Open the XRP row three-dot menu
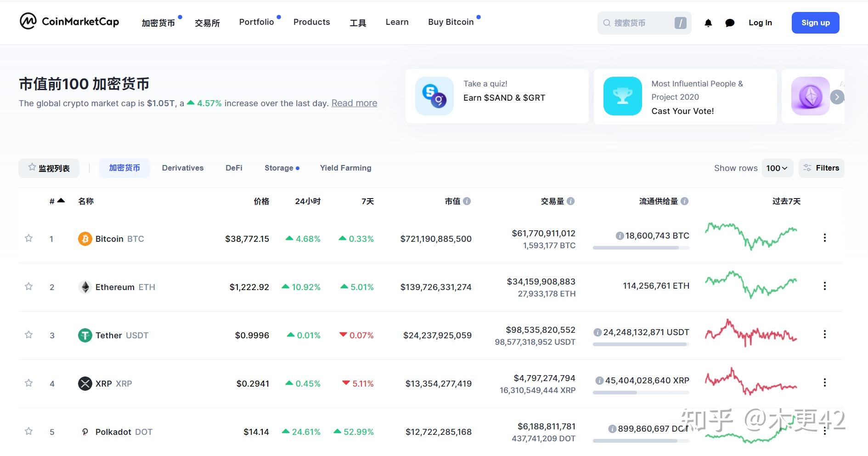This screenshot has height=456, width=868. [825, 382]
